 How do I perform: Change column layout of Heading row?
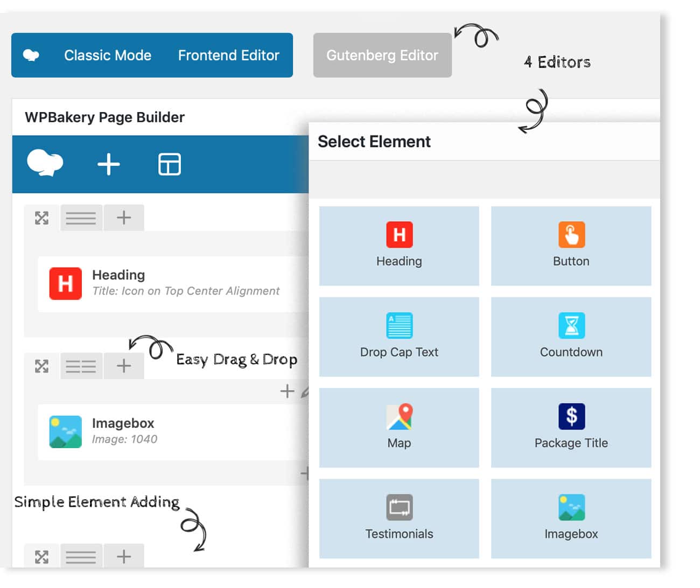tap(81, 218)
